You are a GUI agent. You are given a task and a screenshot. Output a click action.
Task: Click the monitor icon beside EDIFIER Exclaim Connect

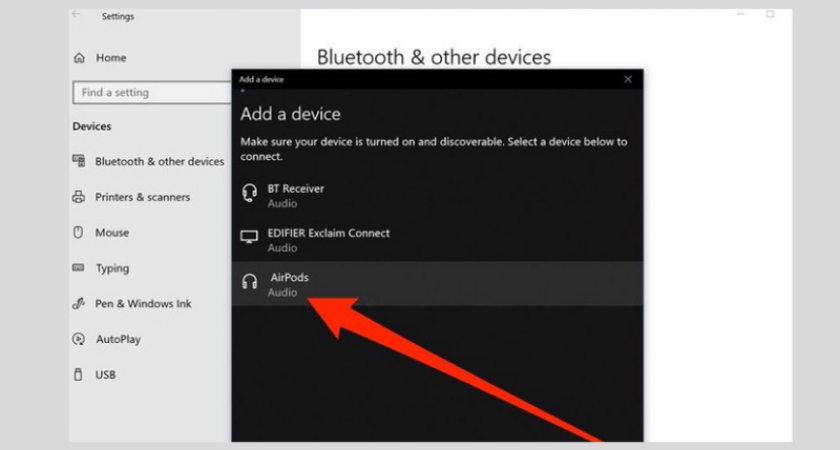pyautogui.click(x=250, y=239)
